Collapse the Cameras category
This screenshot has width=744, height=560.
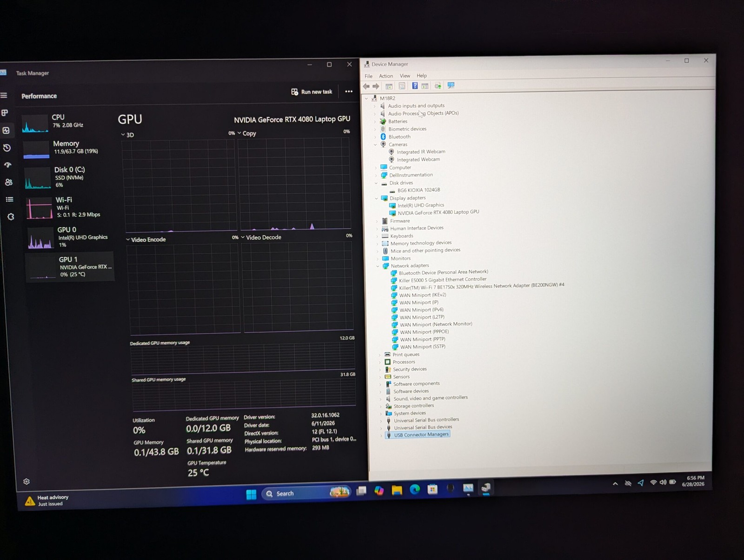pos(375,145)
